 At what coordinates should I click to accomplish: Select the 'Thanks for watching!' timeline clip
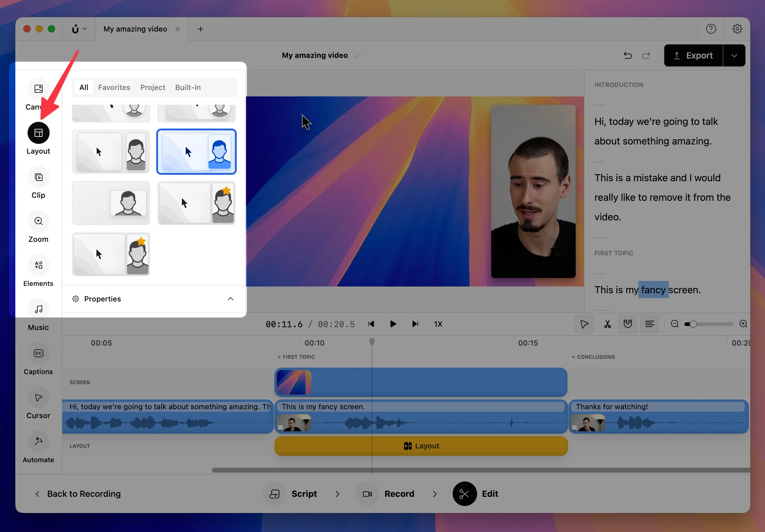(x=658, y=416)
